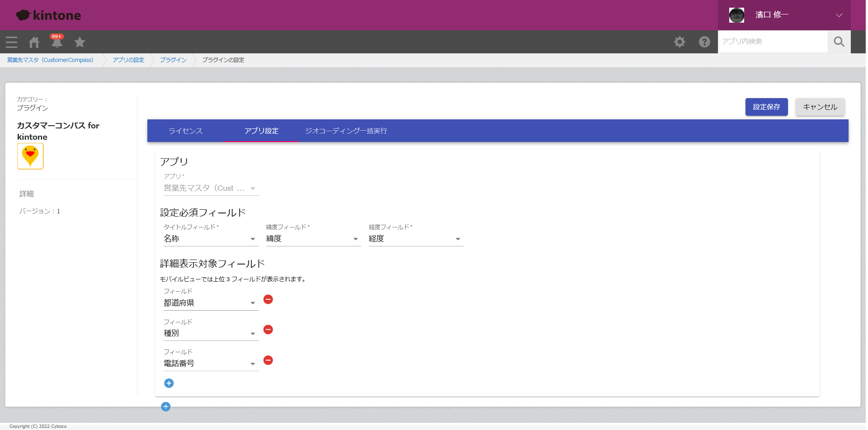The height and width of the screenshot is (430, 868).
Task: Switch to the ライセンス tab
Action: (185, 131)
